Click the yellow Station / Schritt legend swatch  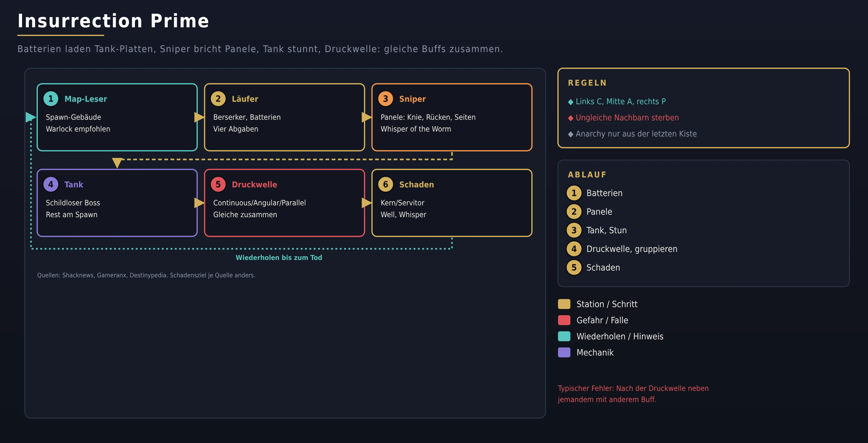(564, 304)
